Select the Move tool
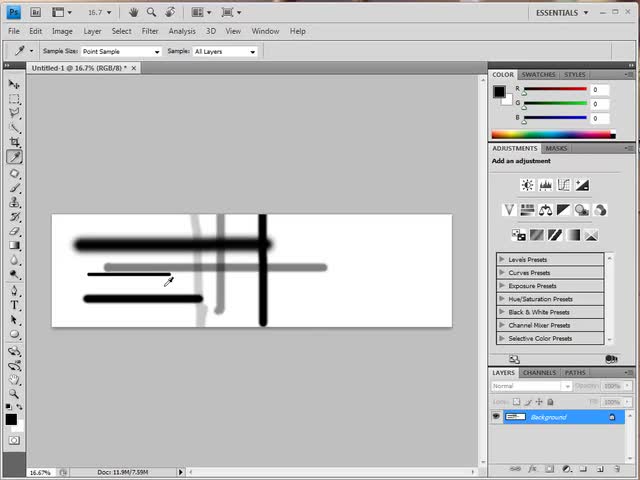The image size is (640, 480). pyautogui.click(x=14, y=84)
